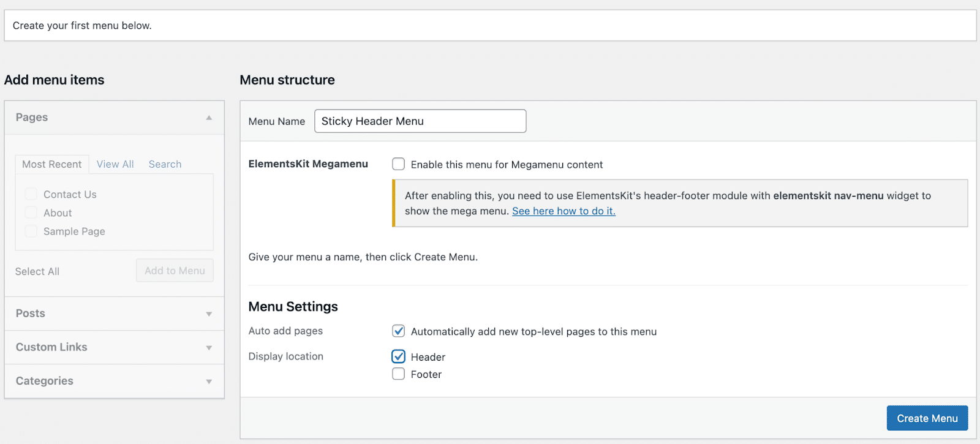The image size is (980, 444).
Task: Click the Pages panel heading
Action: click(x=32, y=118)
